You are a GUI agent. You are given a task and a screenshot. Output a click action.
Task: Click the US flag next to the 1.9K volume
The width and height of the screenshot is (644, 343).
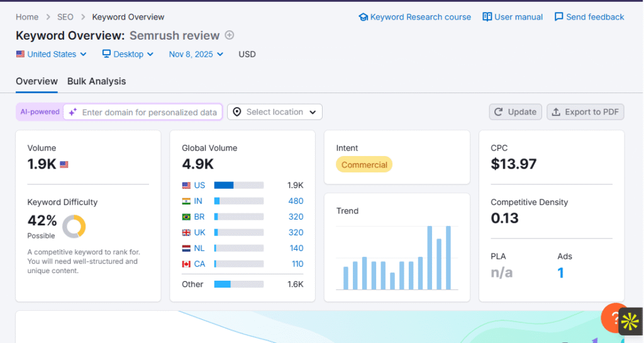pyautogui.click(x=64, y=164)
